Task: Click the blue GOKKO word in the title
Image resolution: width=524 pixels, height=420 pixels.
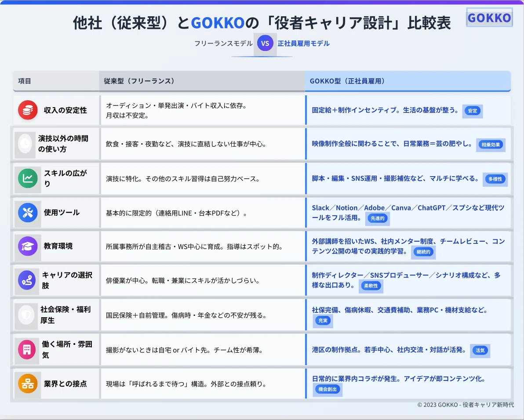Action: pyautogui.click(x=218, y=23)
